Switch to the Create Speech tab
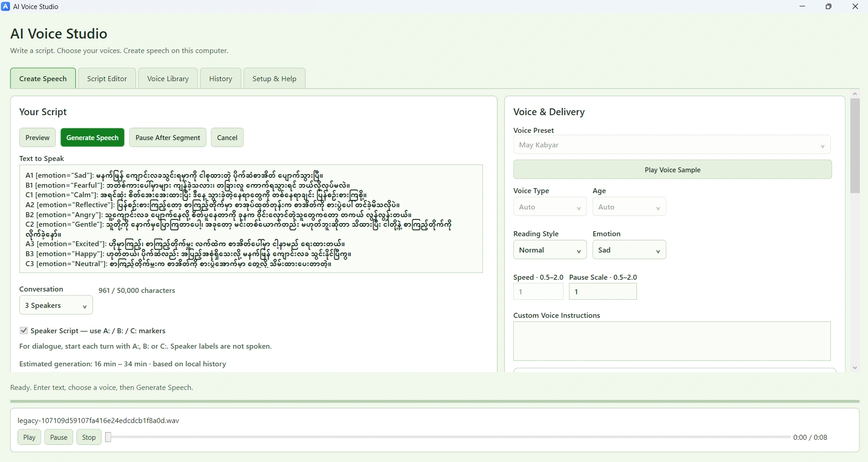 click(x=43, y=78)
